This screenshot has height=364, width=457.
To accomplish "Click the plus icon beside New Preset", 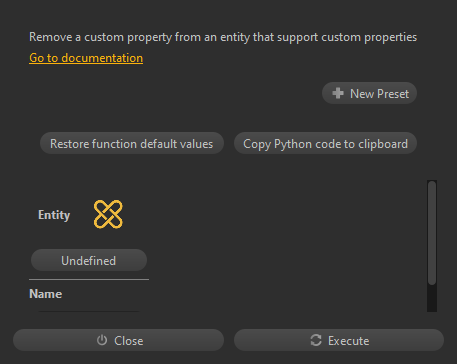I will click(x=338, y=93).
